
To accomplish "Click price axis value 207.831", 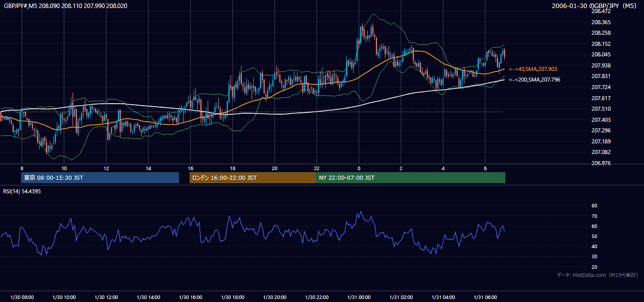I will [x=601, y=76].
